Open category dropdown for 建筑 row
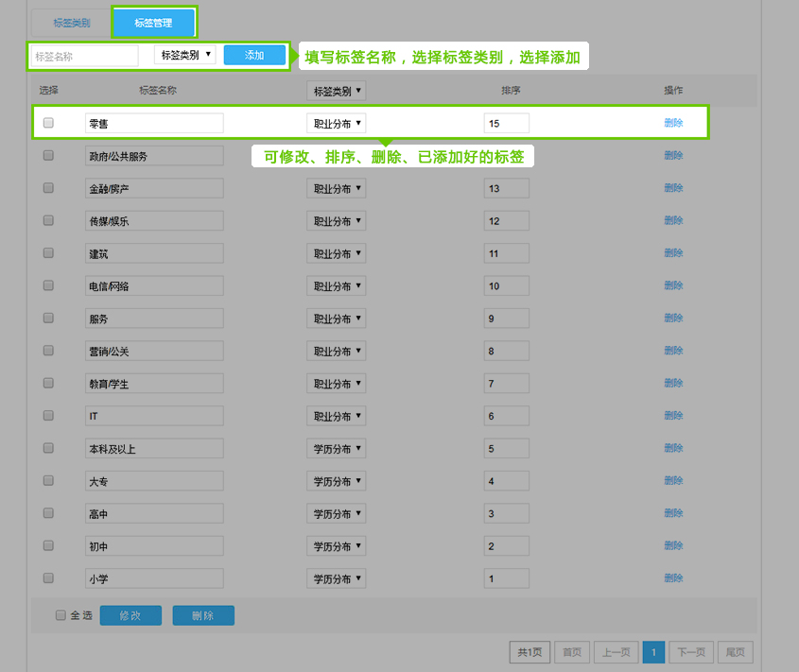Screen dimensions: 799x672 point(337,253)
